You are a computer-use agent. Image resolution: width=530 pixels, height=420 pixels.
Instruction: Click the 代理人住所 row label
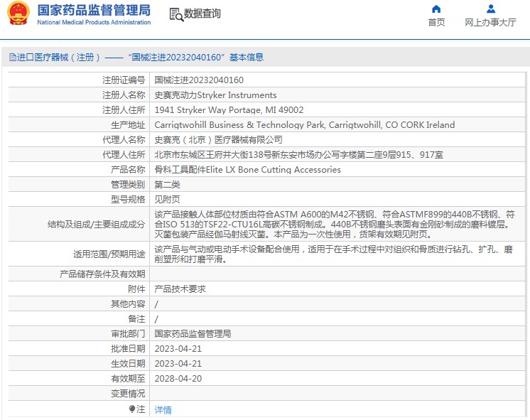coord(124,154)
